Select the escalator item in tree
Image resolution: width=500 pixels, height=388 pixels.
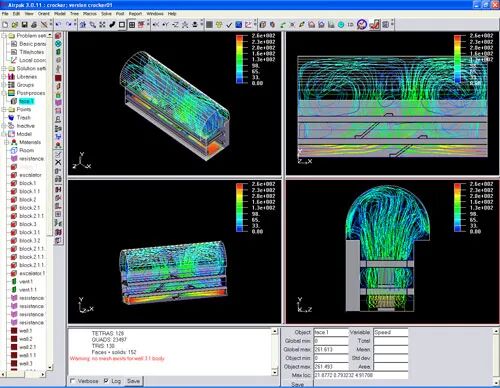(x=30, y=175)
